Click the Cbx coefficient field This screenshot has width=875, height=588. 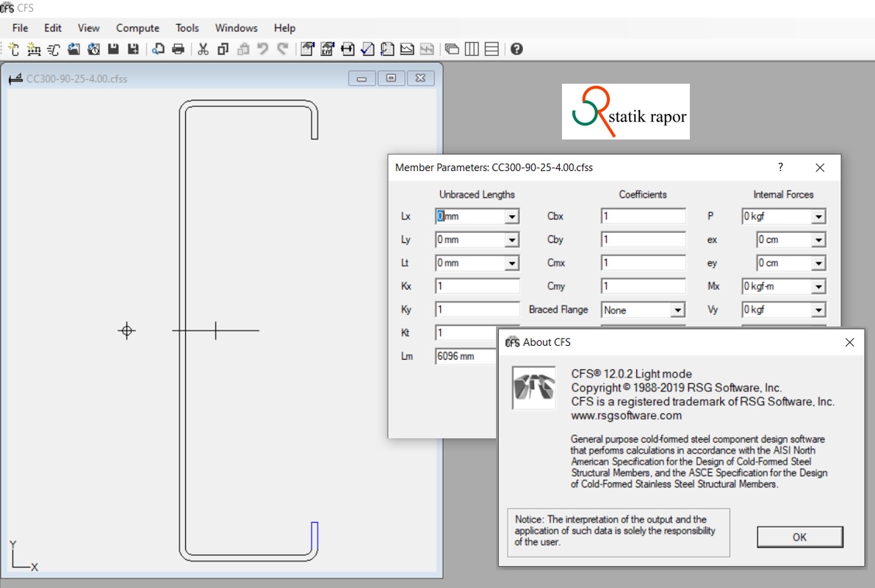[x=644, y=217]
